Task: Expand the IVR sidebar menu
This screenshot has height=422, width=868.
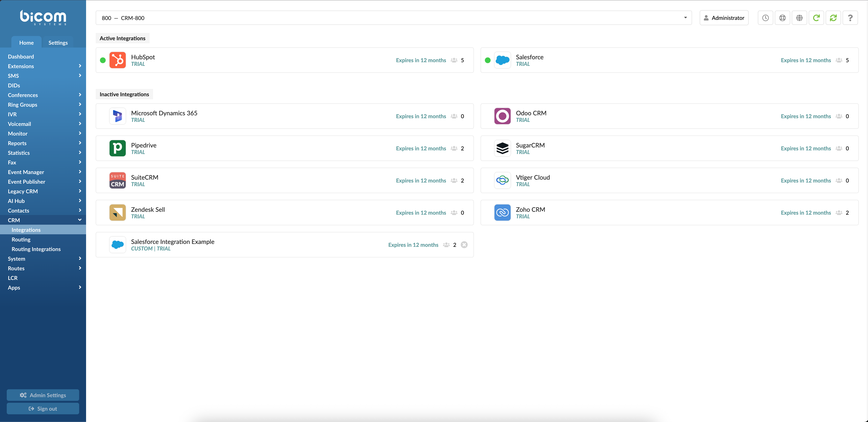Action: pyautogui.click(x=43, y=114)
